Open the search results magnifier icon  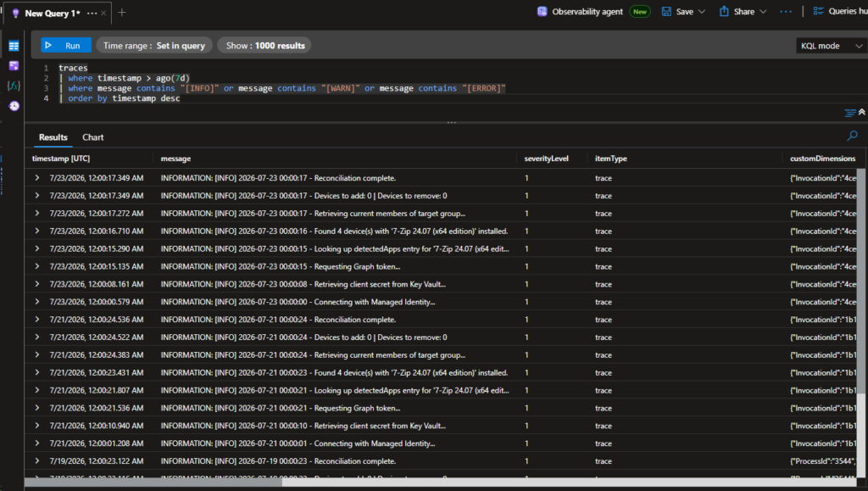coord(853,135)
